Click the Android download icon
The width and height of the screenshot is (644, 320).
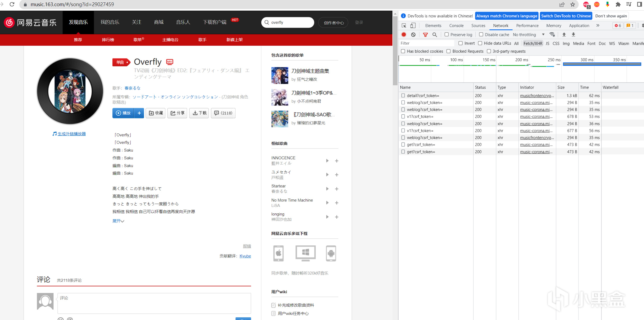[x=331, y=253]
